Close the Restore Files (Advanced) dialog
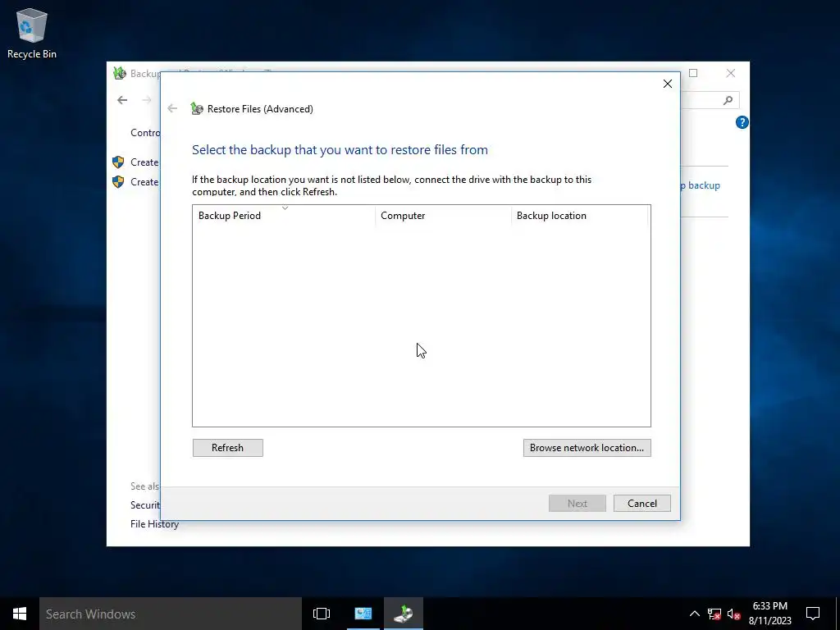This screenshot has width=840, height=630. click(x=668, y=84)
